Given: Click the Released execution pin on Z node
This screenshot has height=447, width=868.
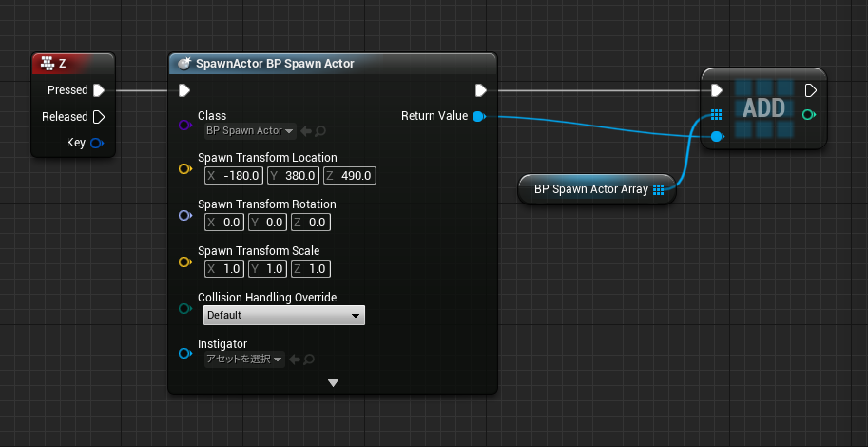Looking at the screenshot, I should (x=99, y=117).
